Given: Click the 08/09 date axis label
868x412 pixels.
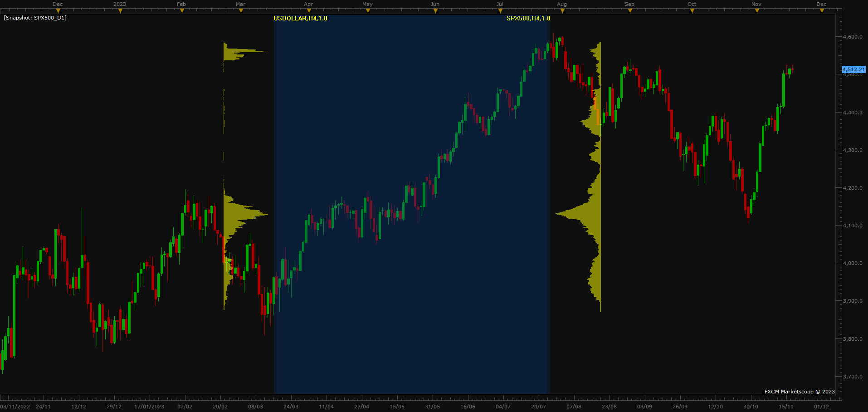Looking at the screenshot, I should pos(645,407).
